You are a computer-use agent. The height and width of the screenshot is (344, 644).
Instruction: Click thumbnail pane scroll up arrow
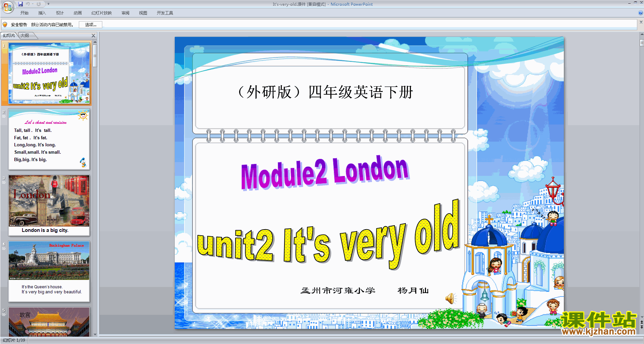[95, 42]
